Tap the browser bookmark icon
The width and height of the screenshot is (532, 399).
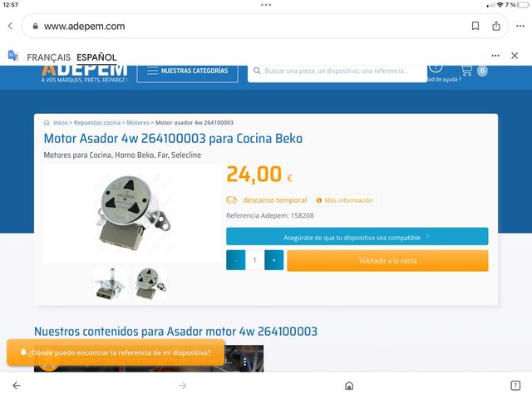click(475, 26)
